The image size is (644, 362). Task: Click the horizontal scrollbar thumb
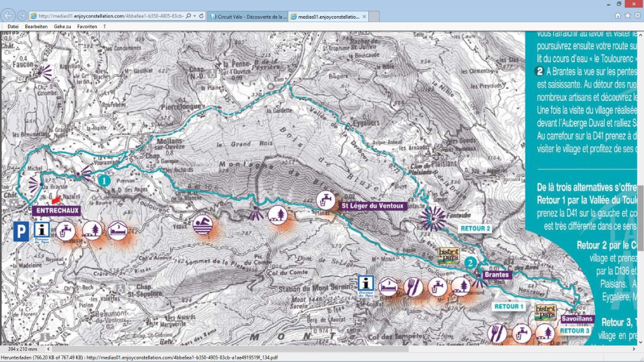[230, 349]
